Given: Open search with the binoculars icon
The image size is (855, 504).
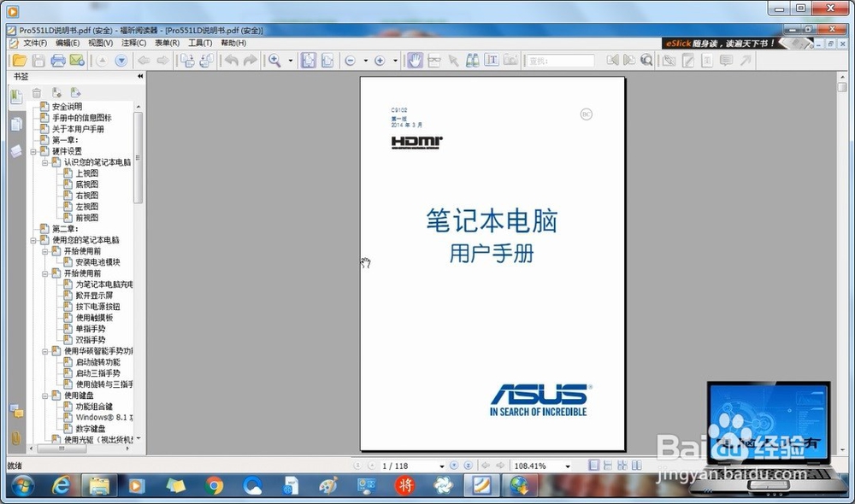Looking at the screenshot, I should coord(472,61).
